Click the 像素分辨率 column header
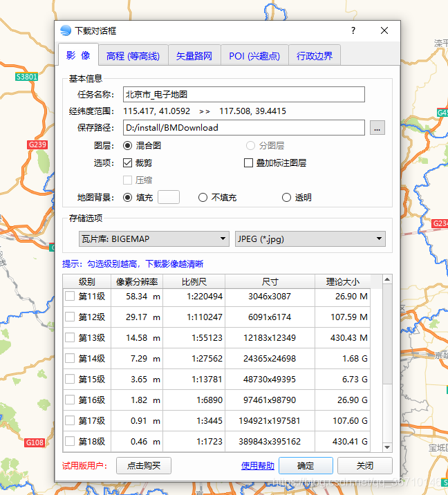The width and height of the screenshot is (448, 495). [137, 281]
